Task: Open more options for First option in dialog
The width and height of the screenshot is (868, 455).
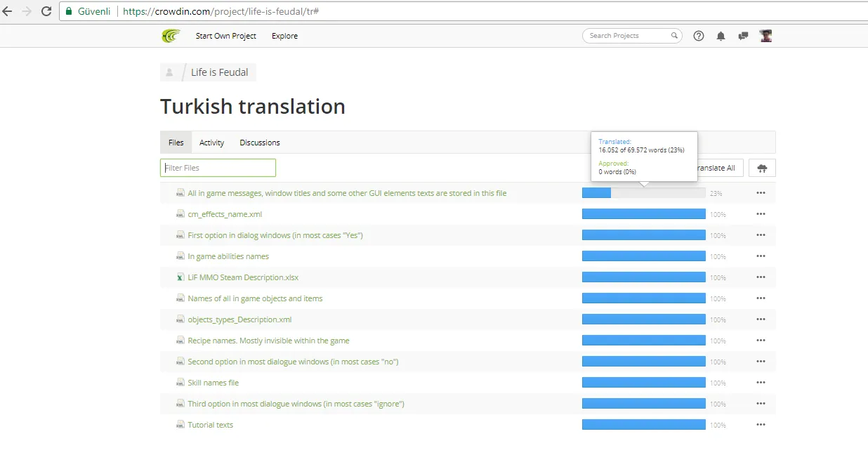Action: click(761, 235)
